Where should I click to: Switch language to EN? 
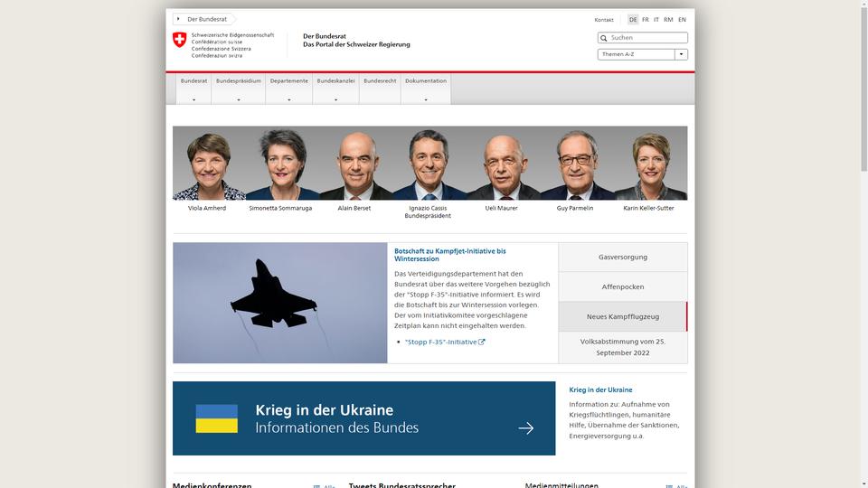682,19
